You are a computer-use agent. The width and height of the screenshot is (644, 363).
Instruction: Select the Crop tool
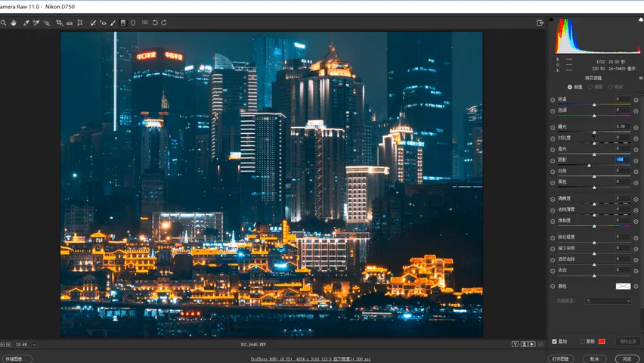(59, 23)
